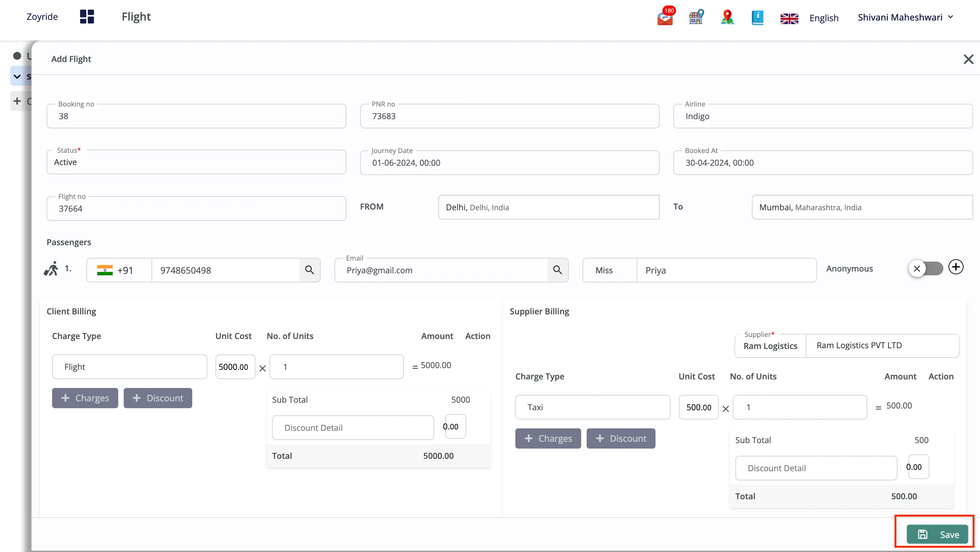980x552 pixels.
Task: Click client Discount Detail field
Action: click(353, 427)
